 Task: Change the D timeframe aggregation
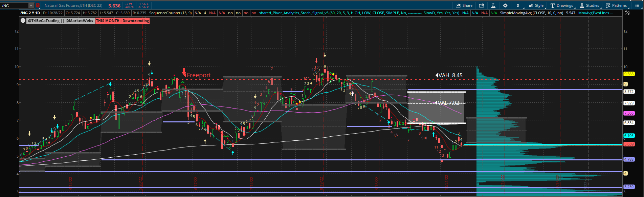[518, 5]
